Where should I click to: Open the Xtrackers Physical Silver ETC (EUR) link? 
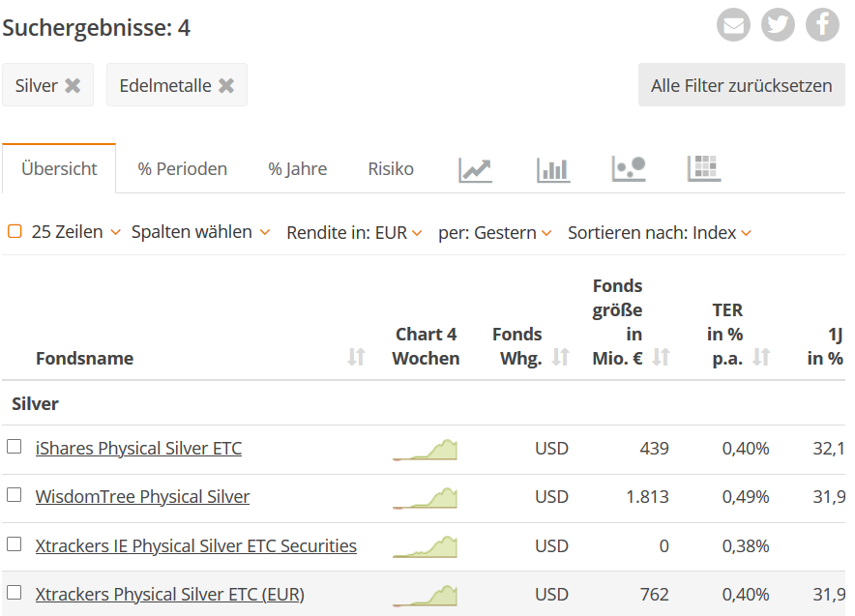click(x=170, y=594)
